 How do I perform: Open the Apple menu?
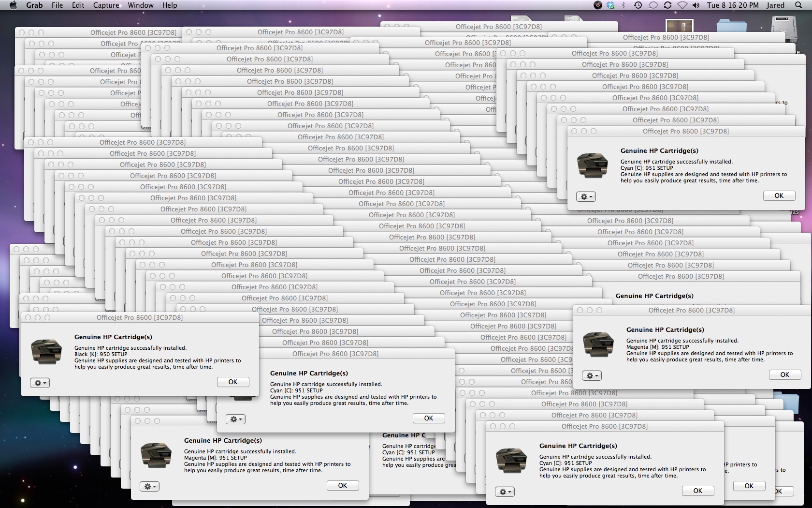tap(13, 5)
